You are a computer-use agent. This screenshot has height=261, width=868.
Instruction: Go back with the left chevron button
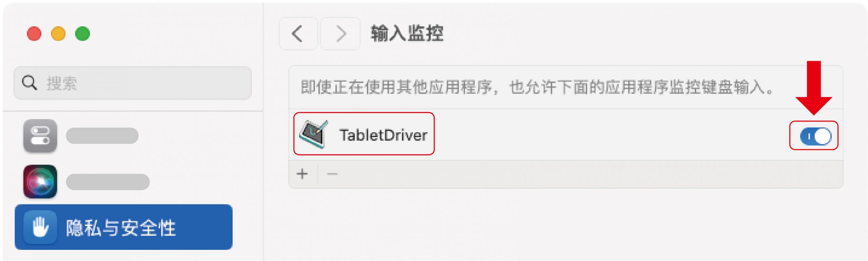(x=298, y=34)
